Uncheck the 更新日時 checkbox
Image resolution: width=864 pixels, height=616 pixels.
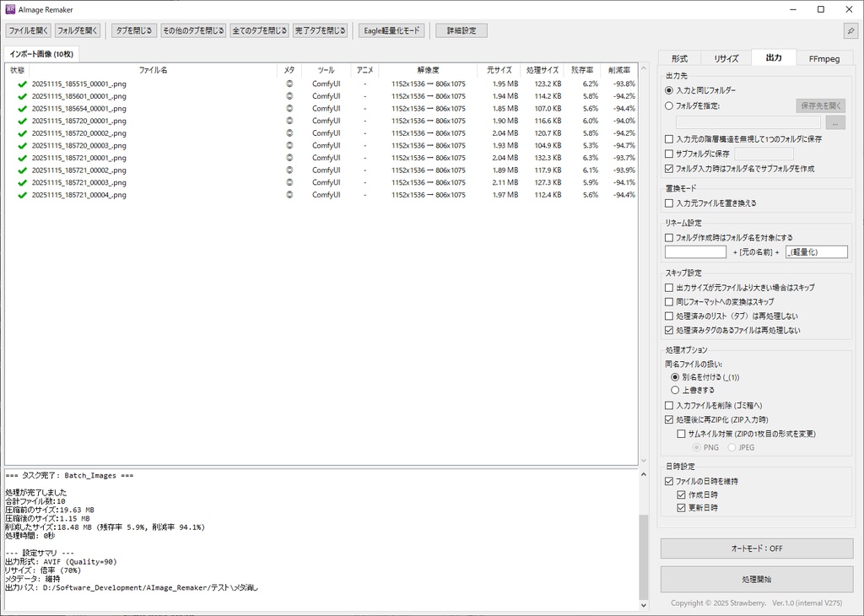click(682, 507)
